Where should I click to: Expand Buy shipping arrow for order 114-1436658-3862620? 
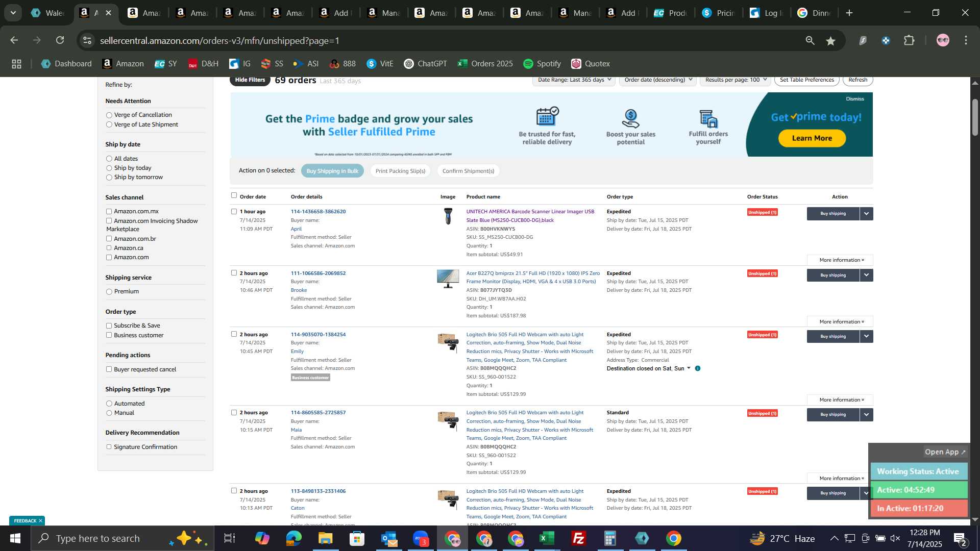tap(866, 214)
